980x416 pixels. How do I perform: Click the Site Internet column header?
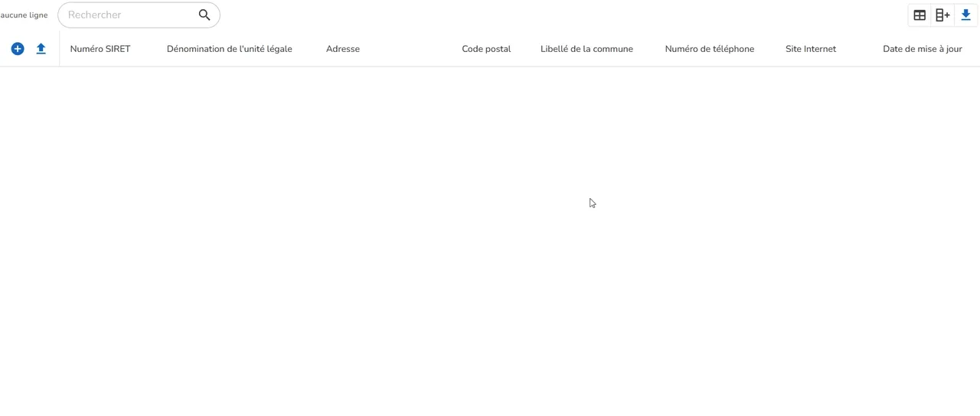point(811,49)
